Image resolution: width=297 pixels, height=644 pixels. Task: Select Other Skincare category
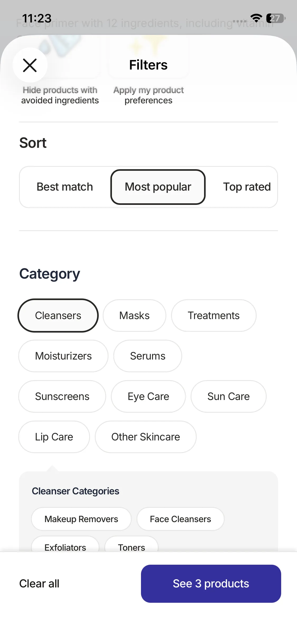pos(145,437)
